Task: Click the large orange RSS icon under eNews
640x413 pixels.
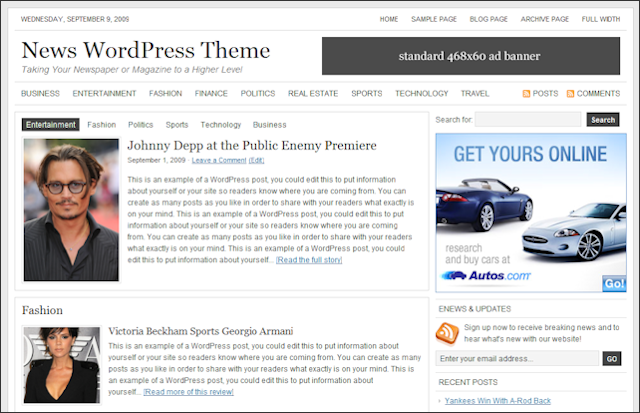Action: (x=447, y=334)
